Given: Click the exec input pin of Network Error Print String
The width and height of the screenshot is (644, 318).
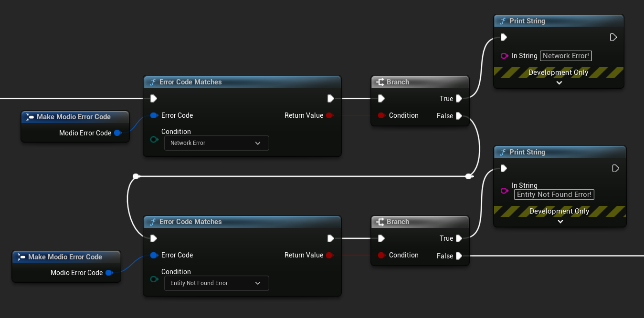Looking at the screenshot, I should coord(504,37).
